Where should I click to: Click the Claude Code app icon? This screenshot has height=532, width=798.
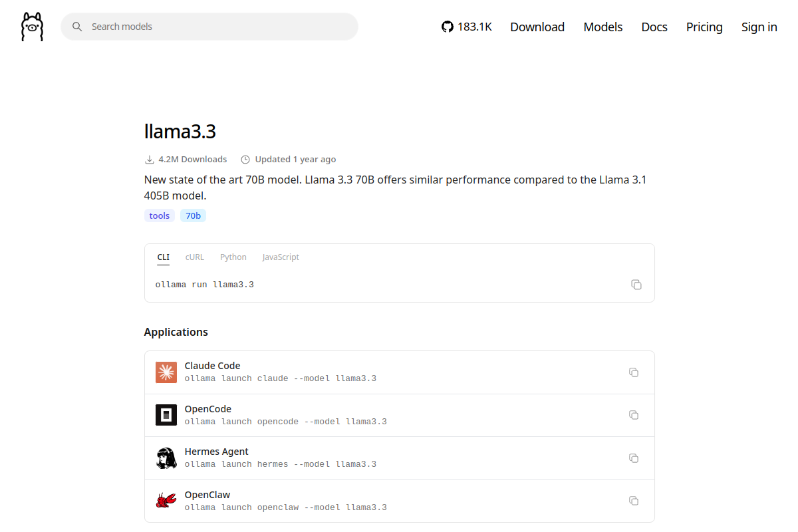(166, 372)
